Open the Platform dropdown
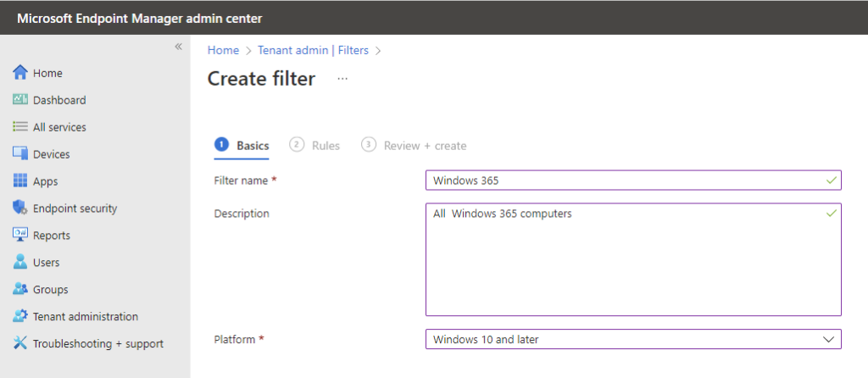 (633, 339)
